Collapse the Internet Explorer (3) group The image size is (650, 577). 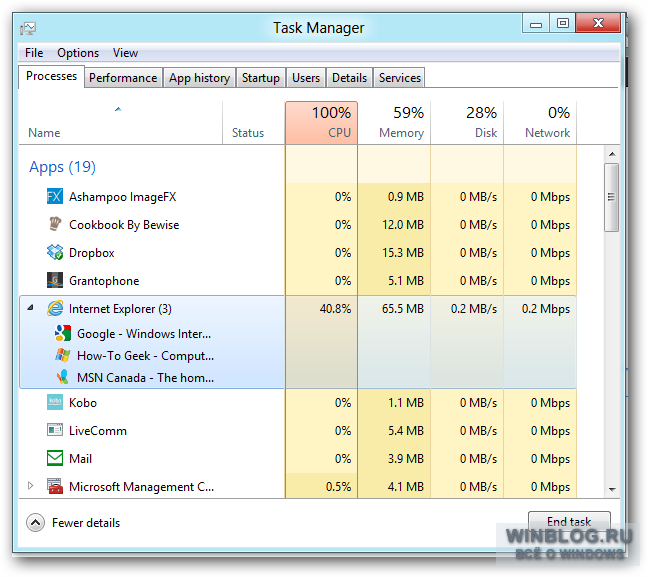coord(30,308)
